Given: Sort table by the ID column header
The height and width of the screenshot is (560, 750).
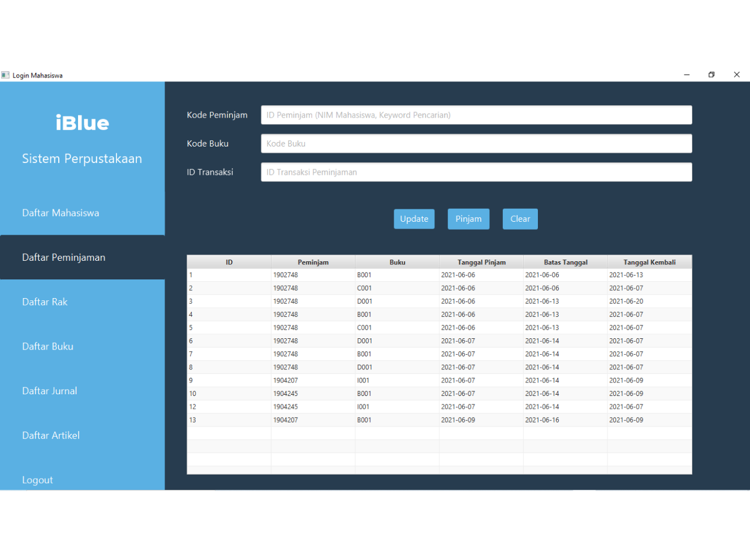Looking at the screenshot, I should point(229,262).
